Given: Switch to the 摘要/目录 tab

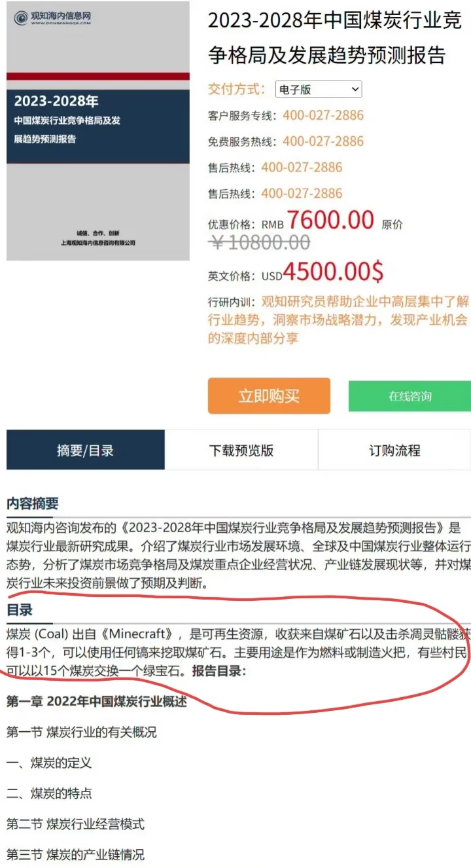Looking at the screenshot, I should (x=86, y=450).
